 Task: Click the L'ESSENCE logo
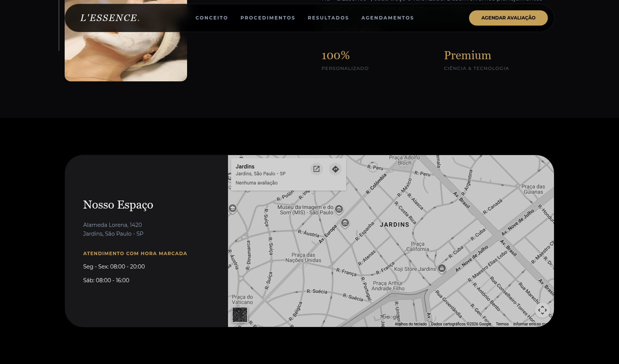pos(110,18)
